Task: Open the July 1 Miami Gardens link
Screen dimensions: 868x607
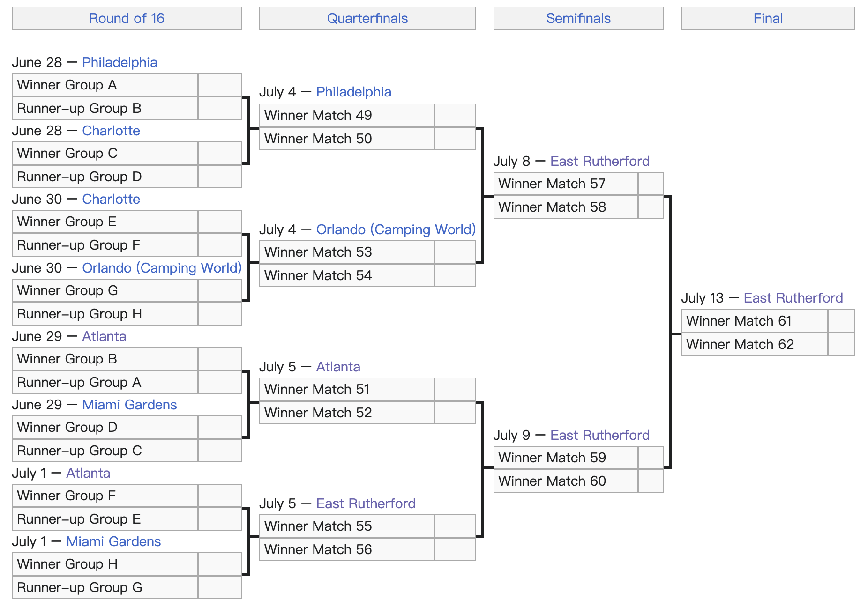Action: click(113, 541)
